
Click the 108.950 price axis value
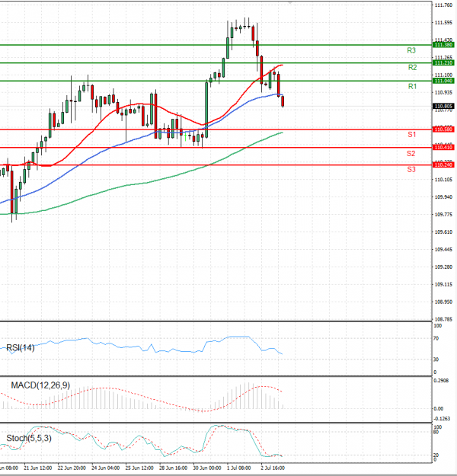pyautogui.click(x=443, y=302)
